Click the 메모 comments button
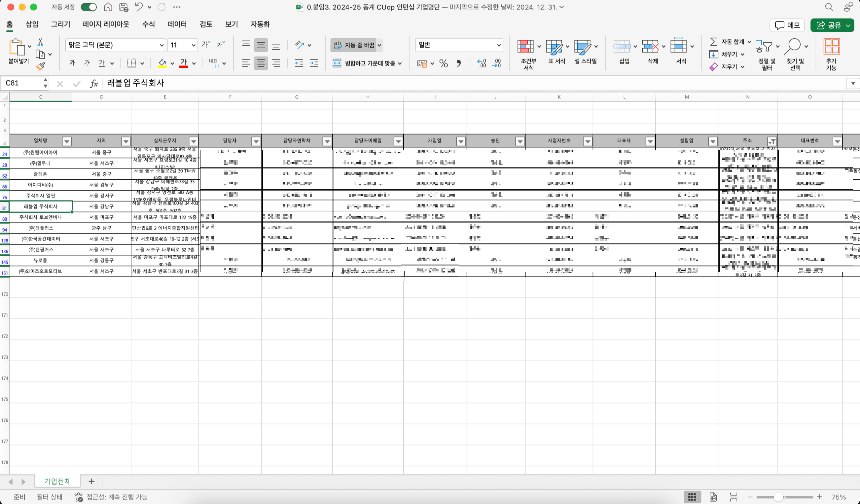860x504 pixels. point(787,25)
